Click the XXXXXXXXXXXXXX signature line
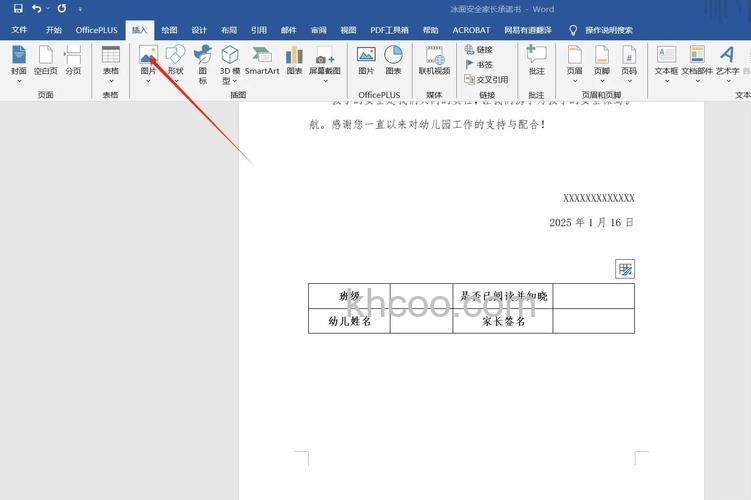Screen dimensions: 751x500 pos(599,198)
